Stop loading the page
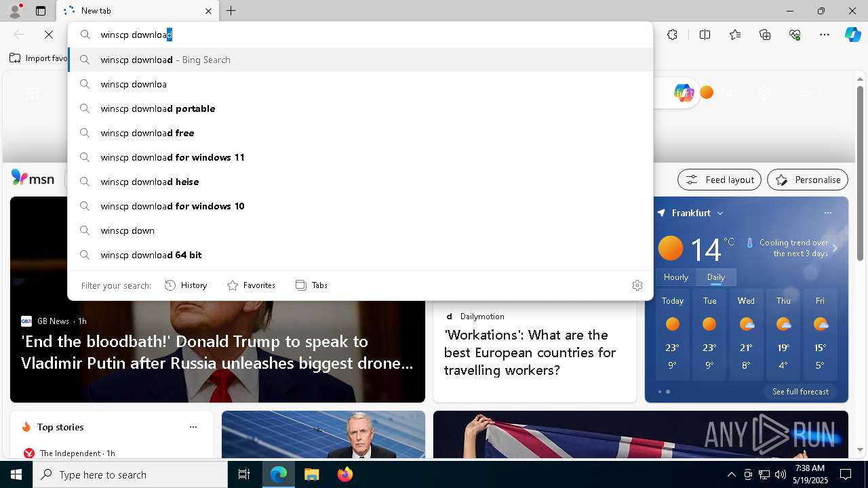This screenshot has width=868, height=488. (x=49, y=35)
